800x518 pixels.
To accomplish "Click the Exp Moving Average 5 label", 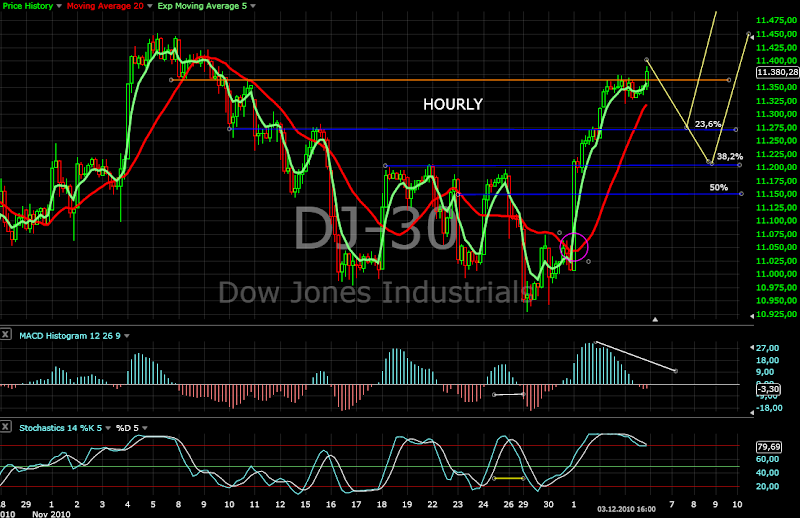I will point(202,6).
